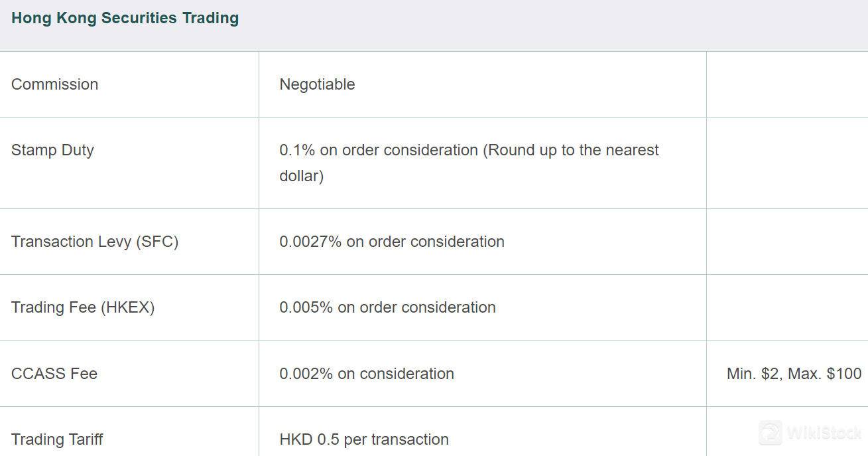Click the Transaction Levy (SFC) label
Viewport: 868px width, 456px height.
(95, 242)
